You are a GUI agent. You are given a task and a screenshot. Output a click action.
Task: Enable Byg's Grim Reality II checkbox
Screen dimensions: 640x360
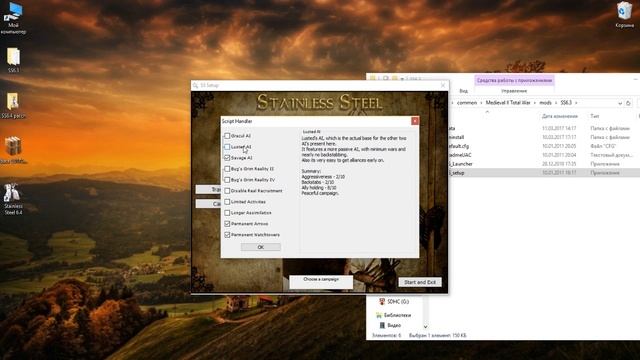pos(227,169)
